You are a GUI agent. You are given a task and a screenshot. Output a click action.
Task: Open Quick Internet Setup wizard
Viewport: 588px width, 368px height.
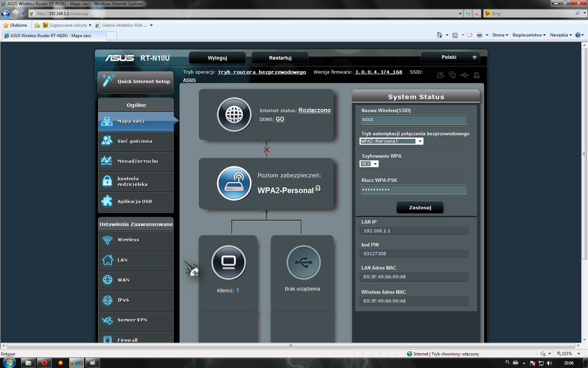[x=136, y=82]
